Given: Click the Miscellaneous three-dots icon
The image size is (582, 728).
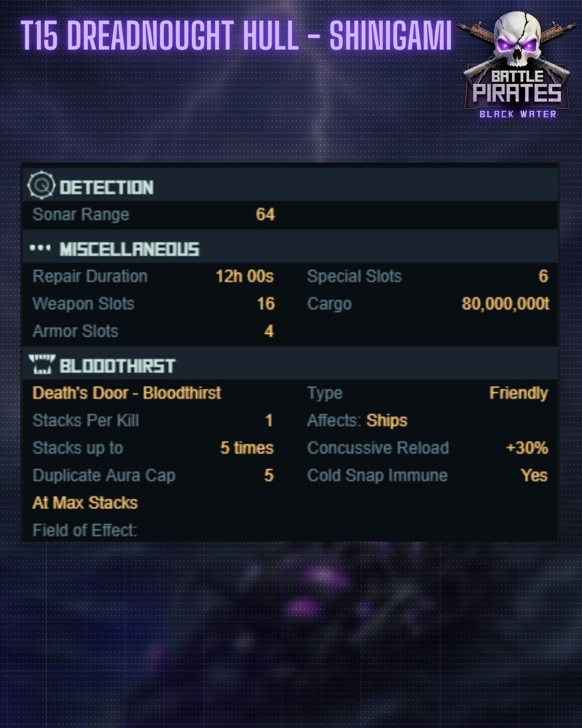Looking at the screenshot, I should 40,249.
